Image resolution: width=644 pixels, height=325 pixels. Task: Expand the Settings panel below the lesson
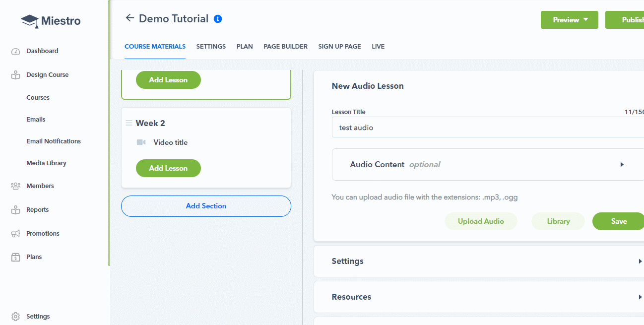coord(479,261)
